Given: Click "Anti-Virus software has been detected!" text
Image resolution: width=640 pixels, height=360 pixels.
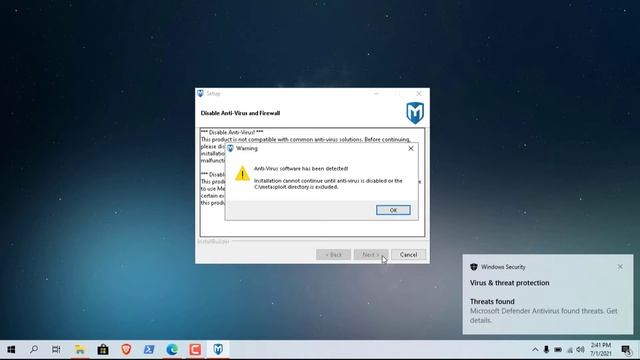Looking at the screenshot, I should pos(301,168).
